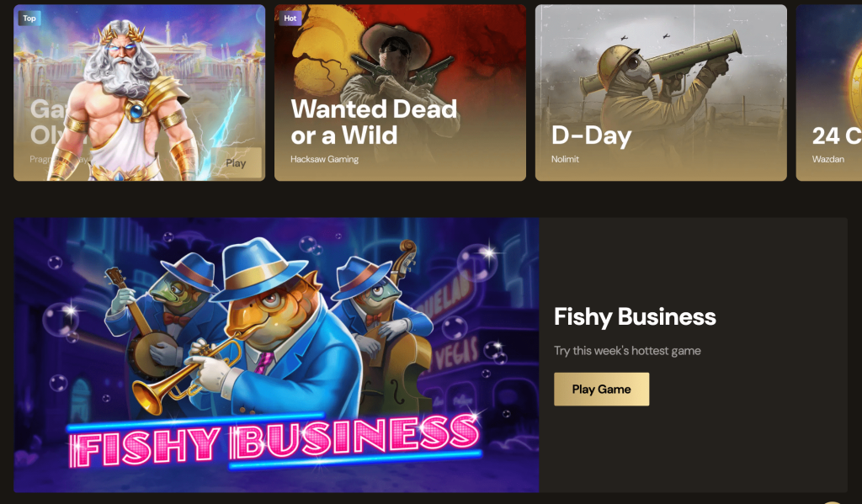Click the Wazdan provider label
This screenshot has height=504, width=862.
coord(828,159)
